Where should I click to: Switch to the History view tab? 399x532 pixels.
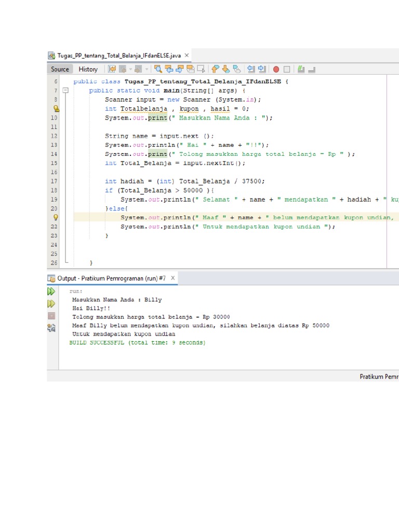[88, 69]
